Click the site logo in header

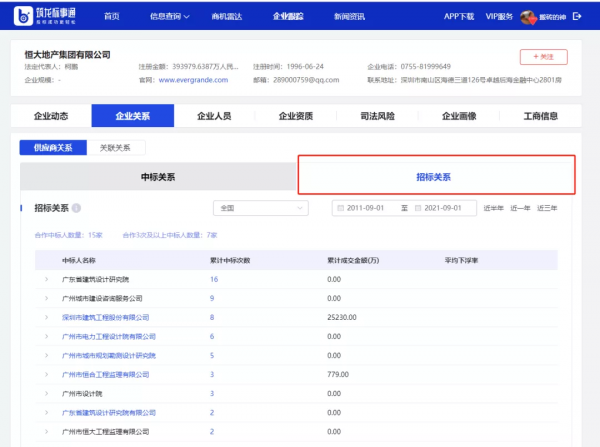[44, 16]
